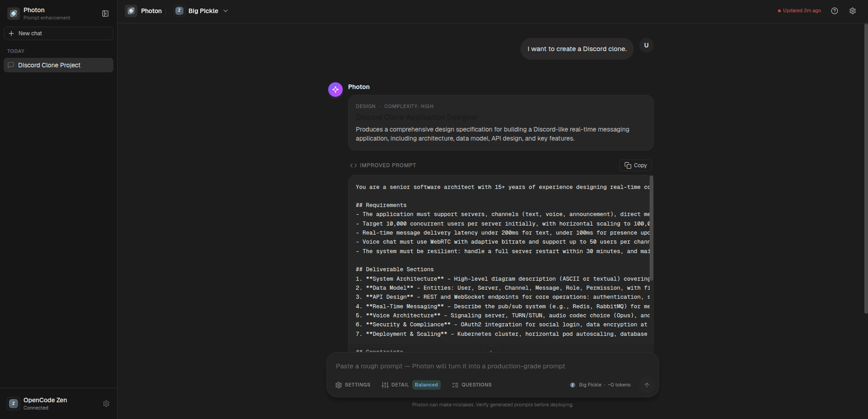Viewport: 868px width, 419px height.
Task: Click the Photon logo in the sidebar header
Action: (x=14, y=14)
